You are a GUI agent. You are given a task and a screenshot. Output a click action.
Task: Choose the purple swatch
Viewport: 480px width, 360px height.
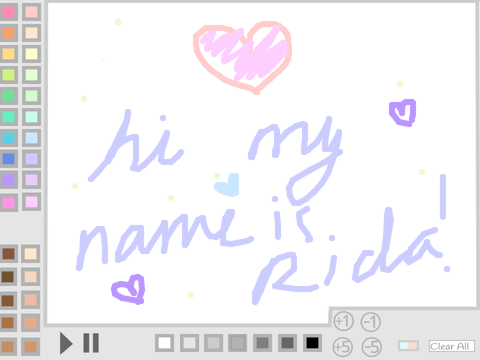(9, 180)
